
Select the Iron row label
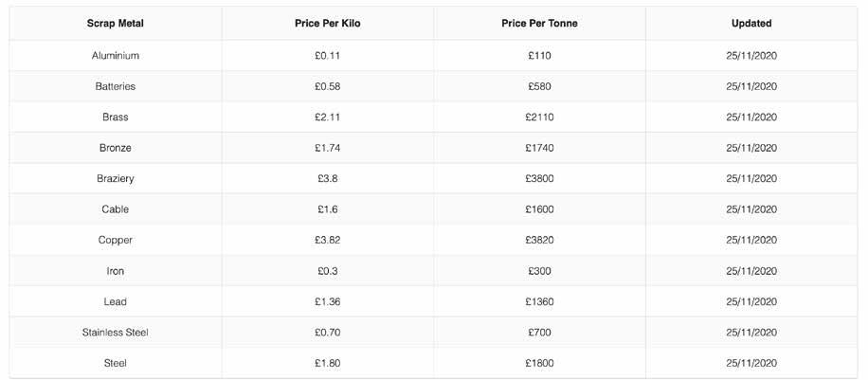(115, 271)
